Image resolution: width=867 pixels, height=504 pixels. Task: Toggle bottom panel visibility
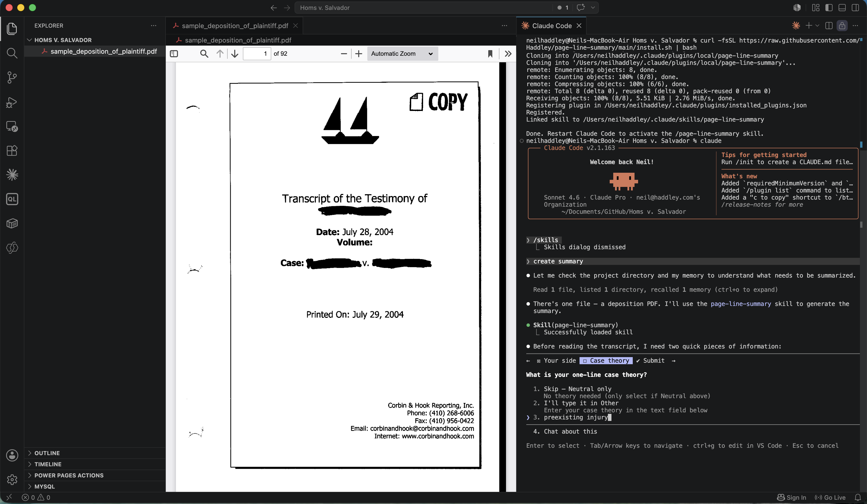842,8
